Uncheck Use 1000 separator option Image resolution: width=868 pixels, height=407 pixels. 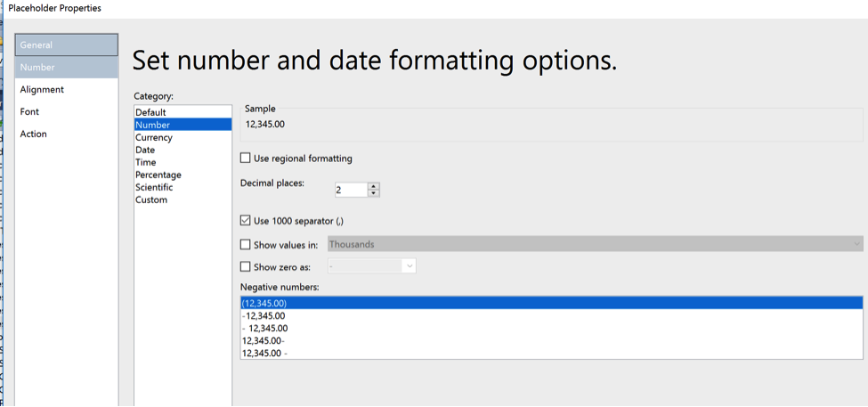point(245,220)
